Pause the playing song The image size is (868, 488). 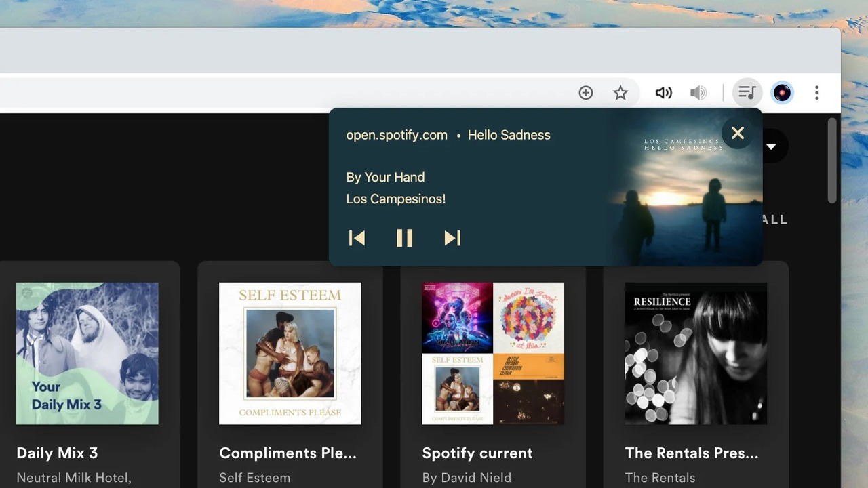pyautogui.click(x=405, y=238)
